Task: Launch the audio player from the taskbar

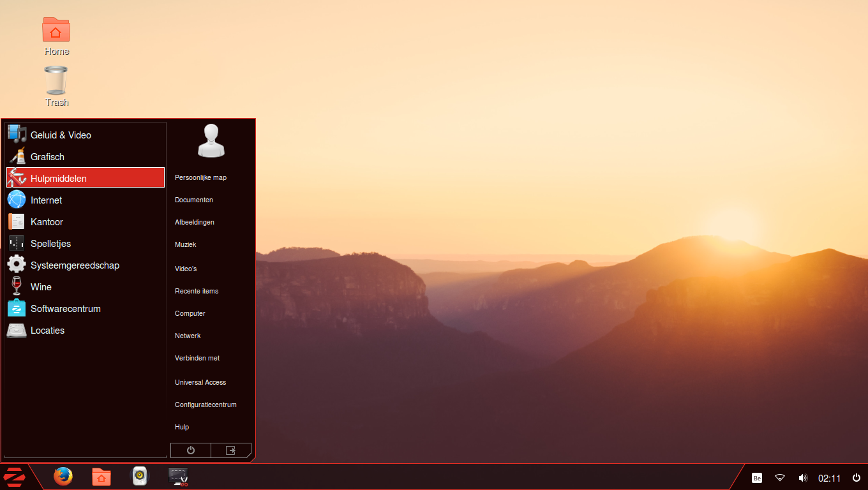Action: pos(140,477)
